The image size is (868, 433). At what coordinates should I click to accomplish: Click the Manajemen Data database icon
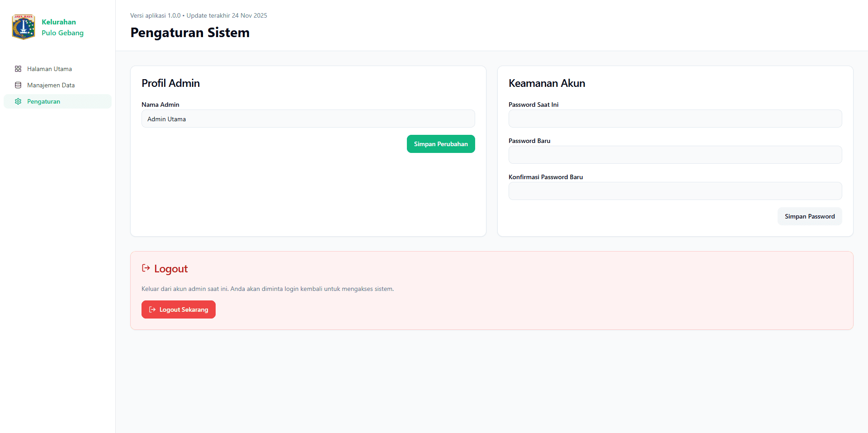point(18,85)
